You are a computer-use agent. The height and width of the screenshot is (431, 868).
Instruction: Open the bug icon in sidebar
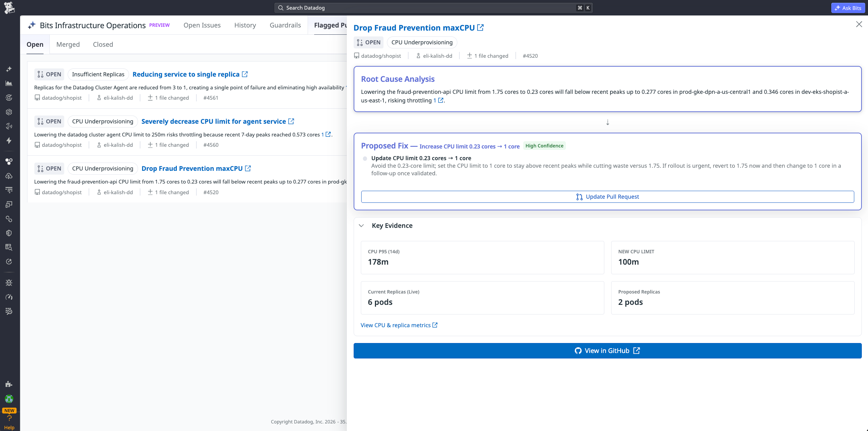point(9,283)
